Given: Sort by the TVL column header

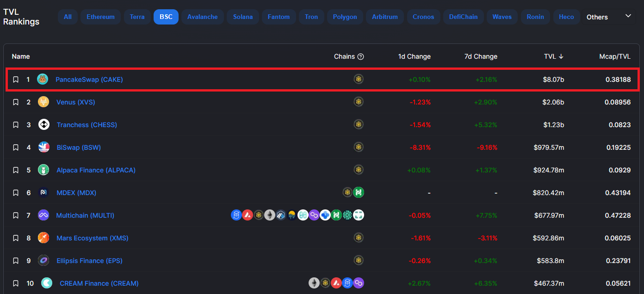Looking at the screenshot, I should click(553, 56).
